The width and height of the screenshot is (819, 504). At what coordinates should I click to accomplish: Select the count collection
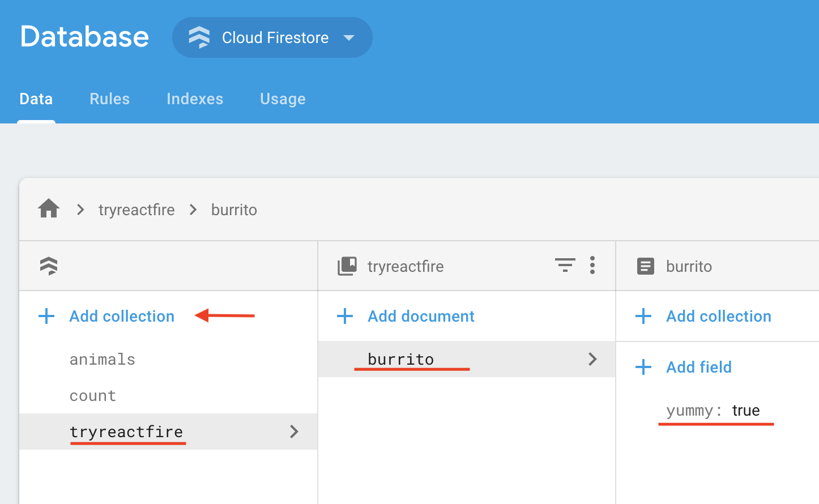tap(92, 396)
